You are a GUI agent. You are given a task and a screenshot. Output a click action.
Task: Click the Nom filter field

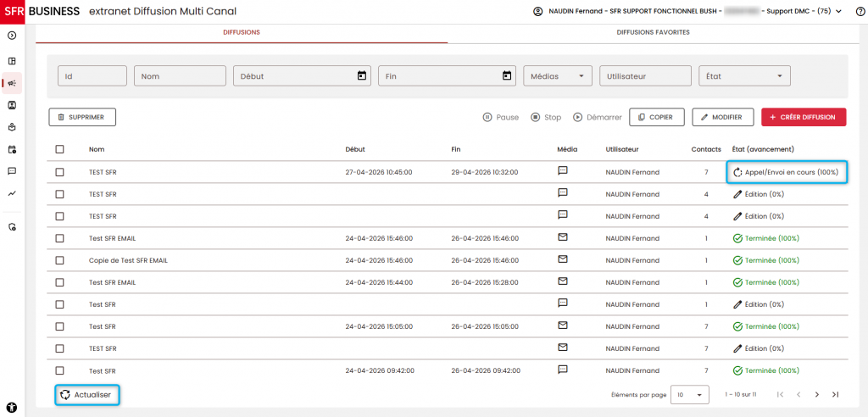(x=180, y=76)
